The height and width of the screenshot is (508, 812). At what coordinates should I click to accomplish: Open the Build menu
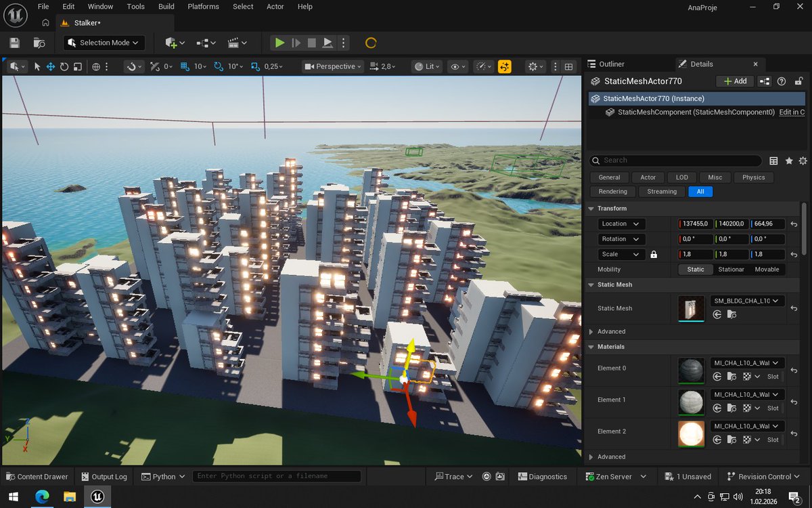pos(166,6)
